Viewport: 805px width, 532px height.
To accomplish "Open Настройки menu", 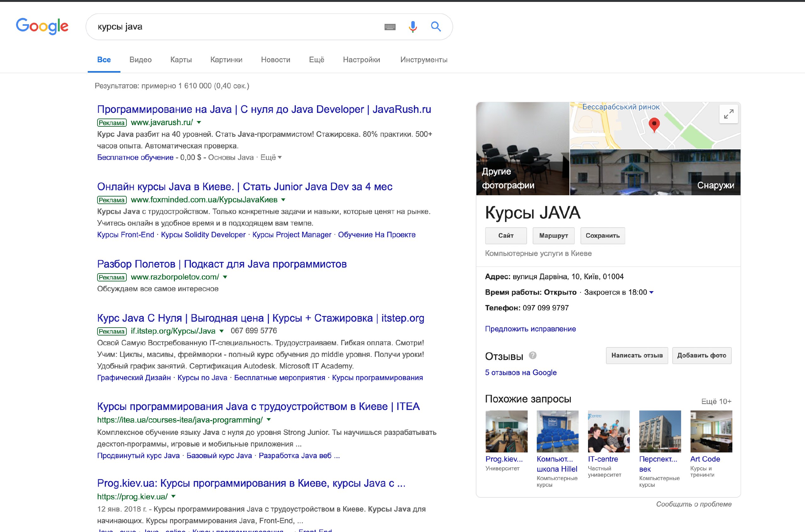I will [361, 60].
